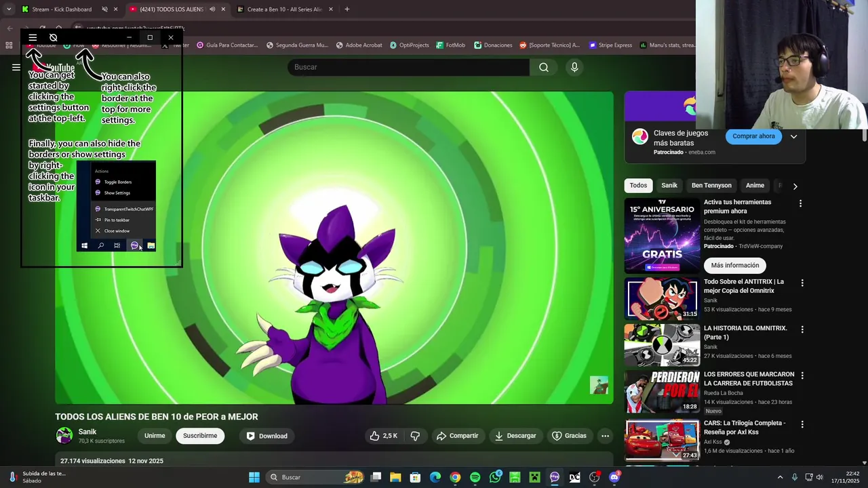The width and height of the screenshot is (868, 488).
Task: Click Suscribirme button
Action: tap(200, 436)
